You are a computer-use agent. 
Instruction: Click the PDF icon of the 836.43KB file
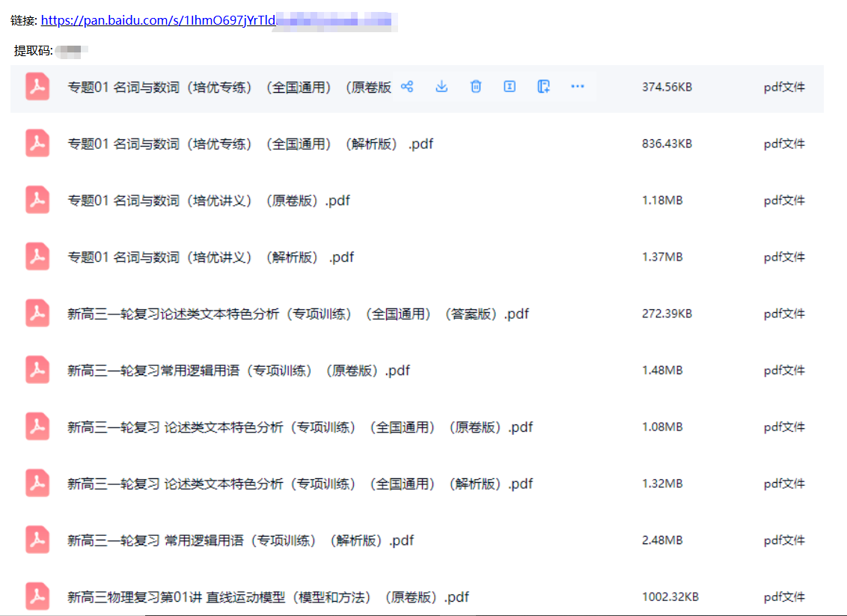(37, 143)
